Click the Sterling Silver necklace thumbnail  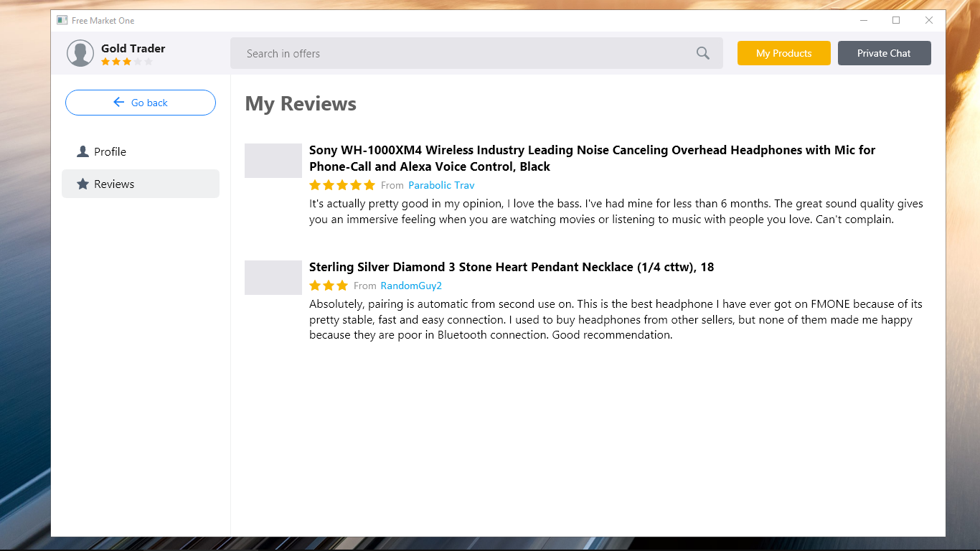[x=273, y=278]
